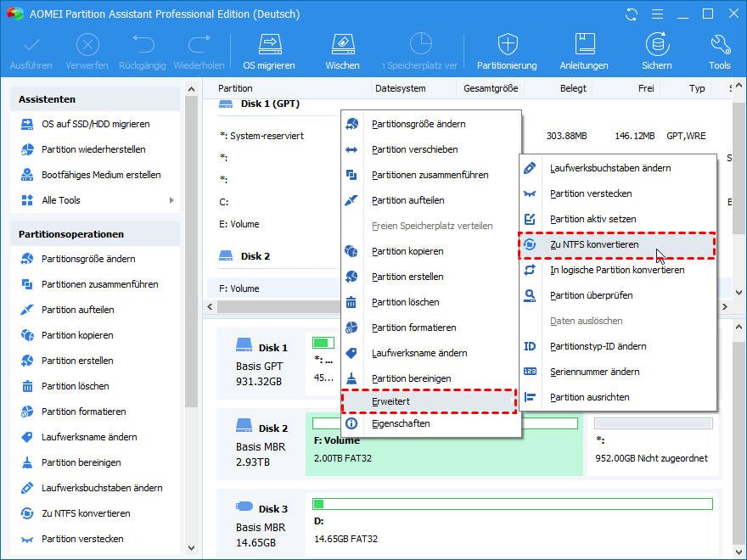Image resolution: width=747 pixels, height=560 pixels.
Task: Click Laufwerksbuchstaben ändern in sidebar
Action: pyautogui.click(x=102, y=488)
